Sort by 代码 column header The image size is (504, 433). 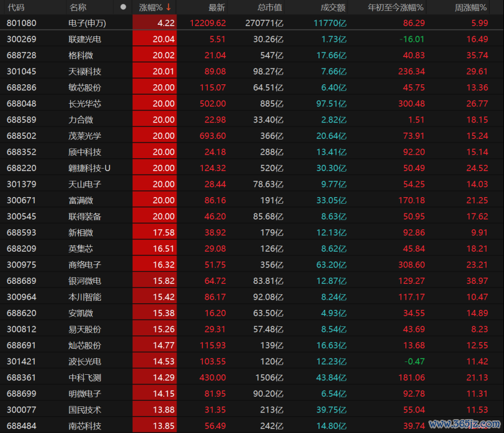pos(16,7)
